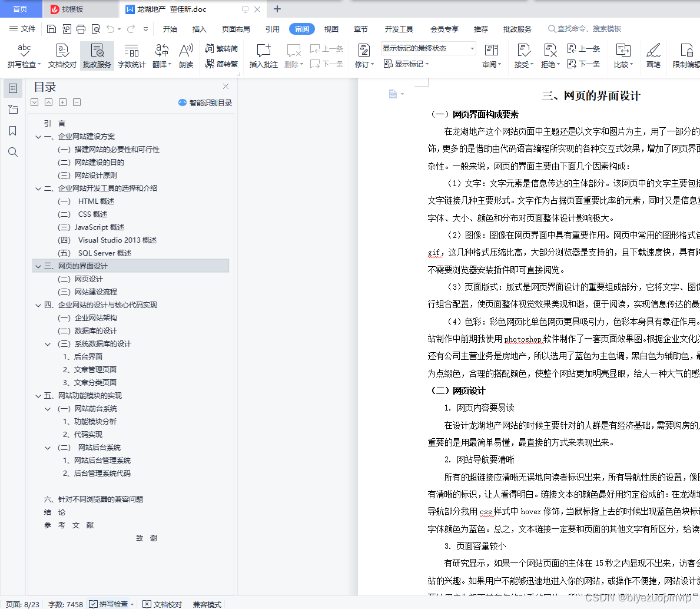Click the print icon in quick toolbar
Screen dimensions: 700x609
click(x=81, y=29)
